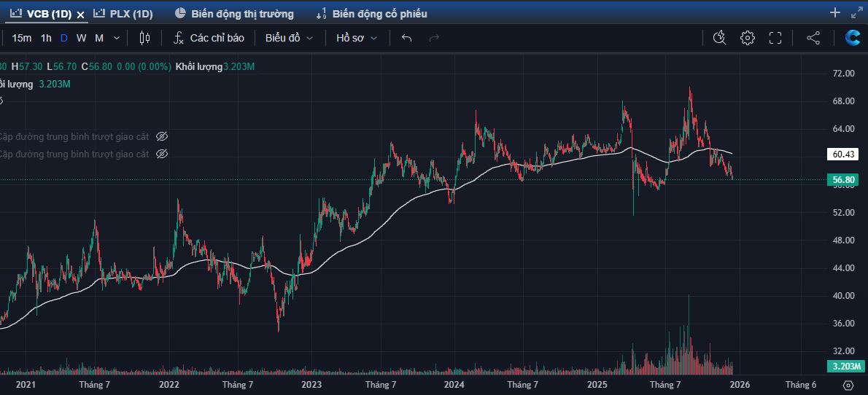868x395 pixels.
Task: Open chart settings gear icon
Action: coord(747,38)
